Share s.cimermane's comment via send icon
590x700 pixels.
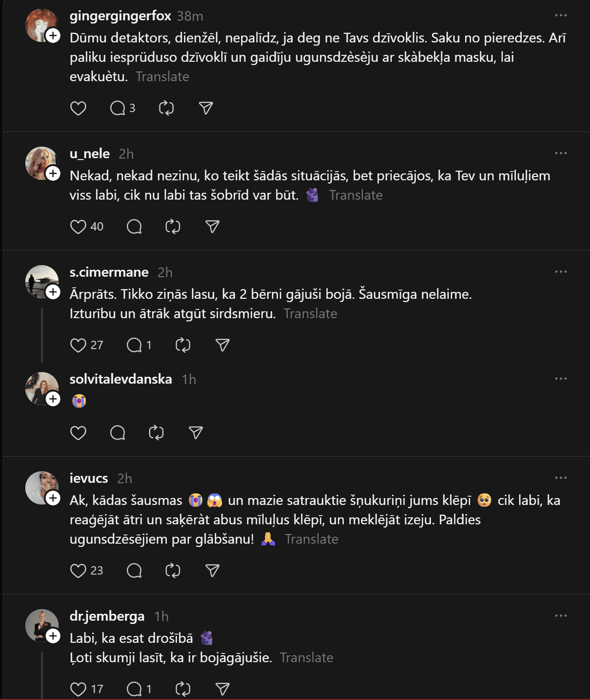tap(223, 345)
